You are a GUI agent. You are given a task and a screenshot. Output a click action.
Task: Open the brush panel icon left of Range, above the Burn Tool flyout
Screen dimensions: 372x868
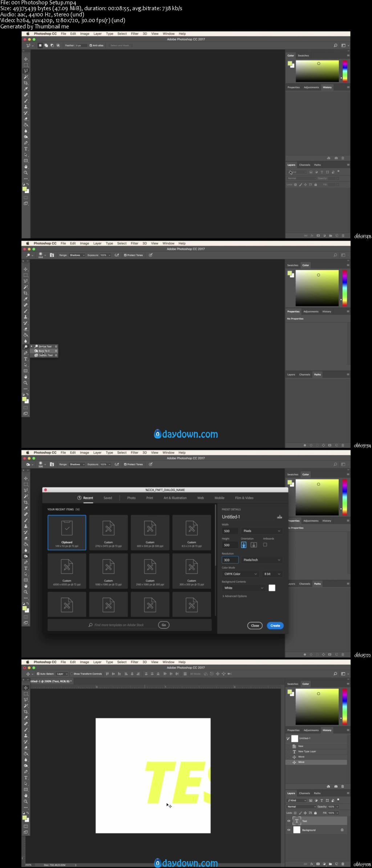[52, 255]
